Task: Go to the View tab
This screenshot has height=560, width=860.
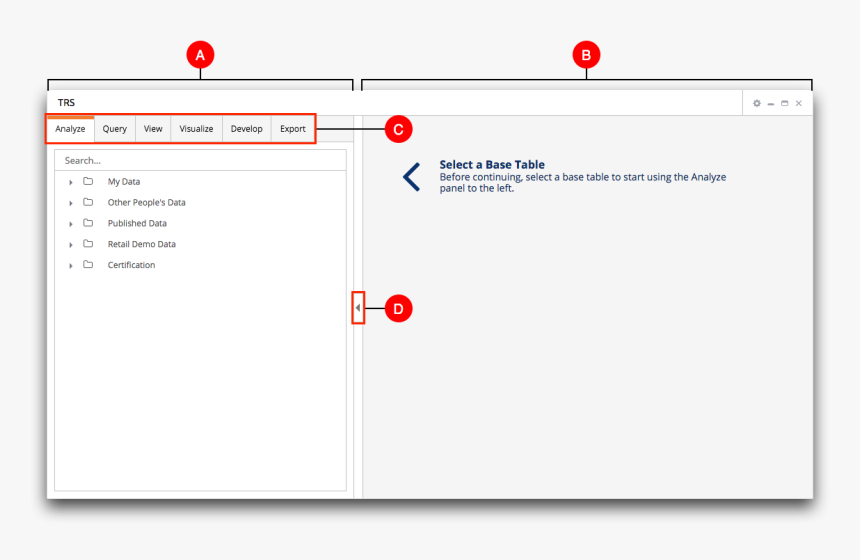Action: pos(153,129)
